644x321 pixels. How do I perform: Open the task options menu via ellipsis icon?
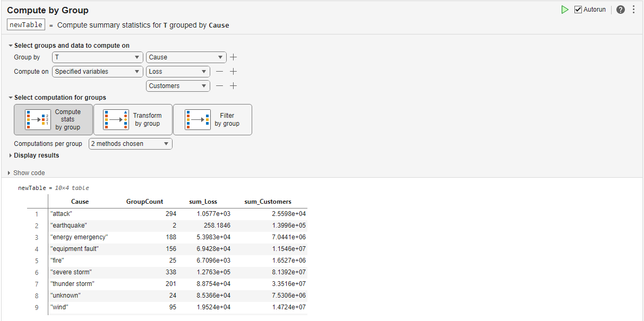(x=634, y=9)
